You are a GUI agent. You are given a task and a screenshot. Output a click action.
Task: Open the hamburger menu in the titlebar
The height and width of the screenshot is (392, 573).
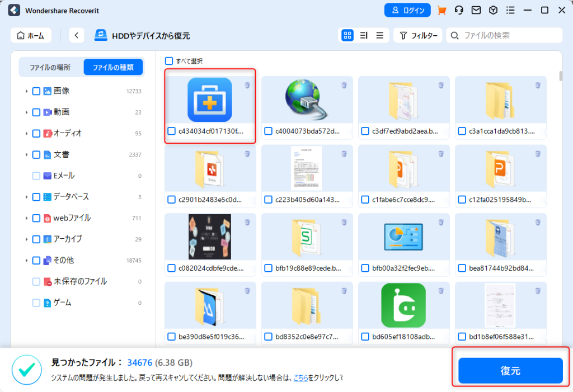click(x=510, y=10)
